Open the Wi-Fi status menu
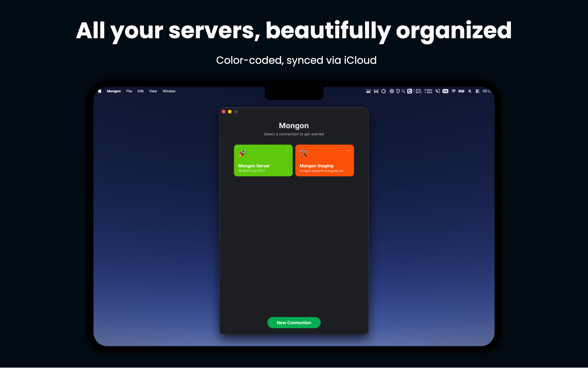Viewport: 588px width, 368px height. tap(453, 91)
